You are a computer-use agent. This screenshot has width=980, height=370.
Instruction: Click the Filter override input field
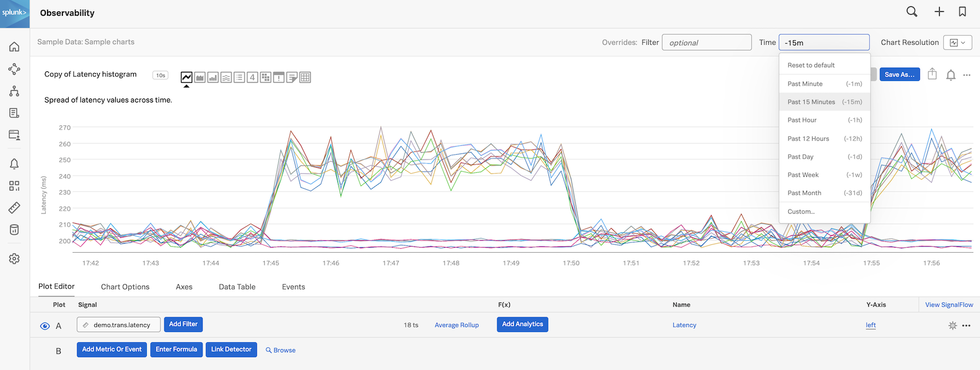706,42
